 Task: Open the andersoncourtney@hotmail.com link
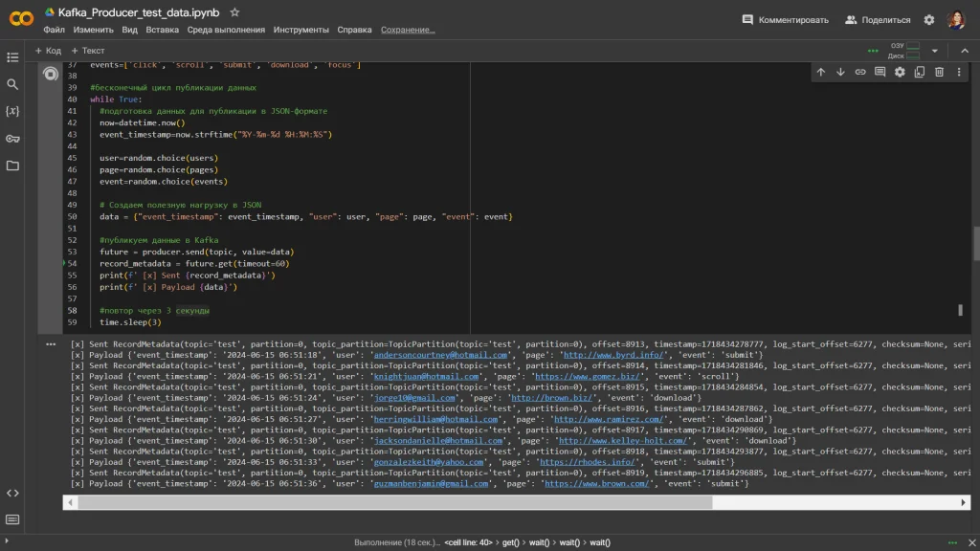[440, 355]
